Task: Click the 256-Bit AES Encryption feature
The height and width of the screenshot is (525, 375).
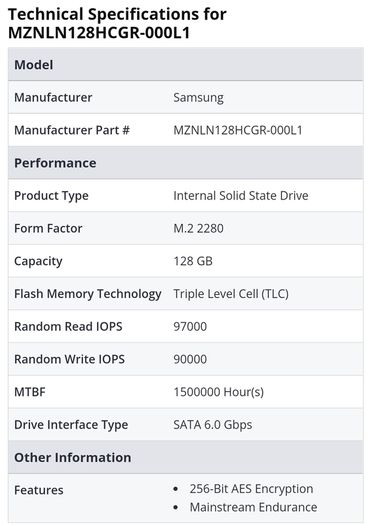Action: pyautogui.click(x=251, y=489)
